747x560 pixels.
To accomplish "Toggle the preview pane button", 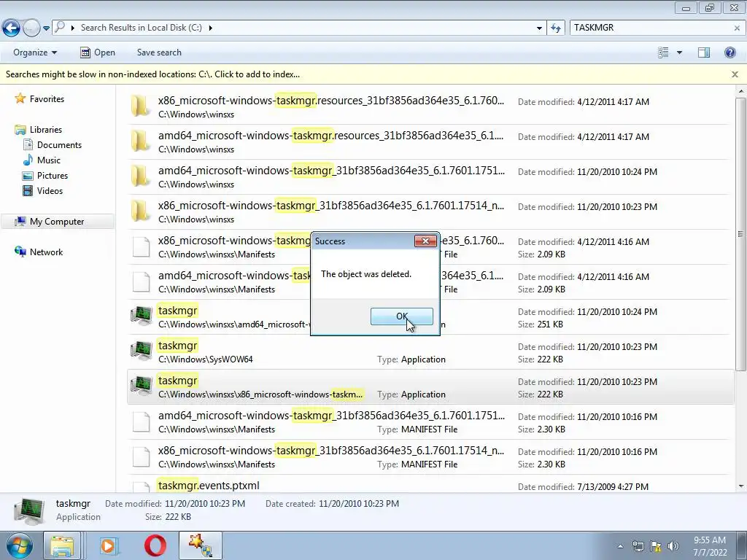I will (704, 52).
